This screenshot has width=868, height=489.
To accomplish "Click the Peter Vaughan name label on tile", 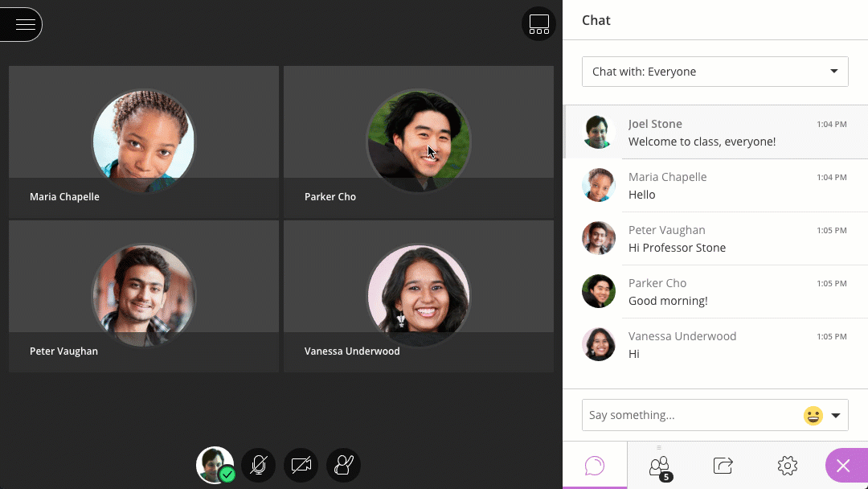I will click(63, 351).
